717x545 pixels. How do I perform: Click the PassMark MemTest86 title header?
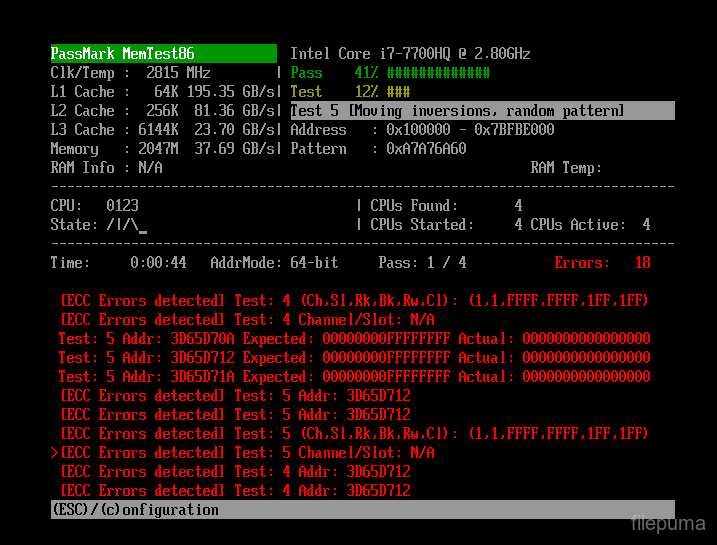point(163,54)
